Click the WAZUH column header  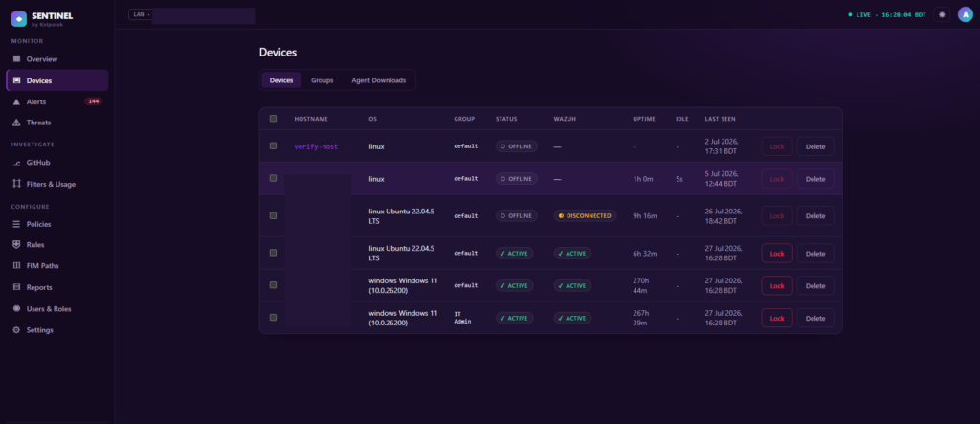[565, 119]
